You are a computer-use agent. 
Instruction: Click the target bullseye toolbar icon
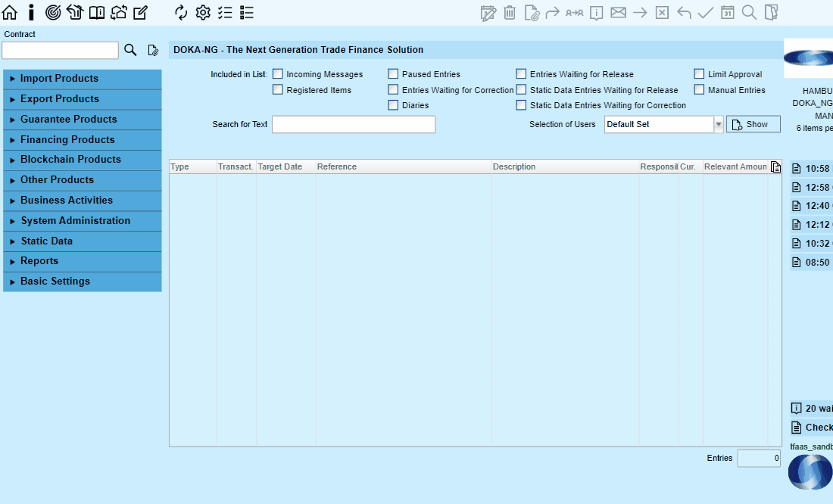[53, 12]
